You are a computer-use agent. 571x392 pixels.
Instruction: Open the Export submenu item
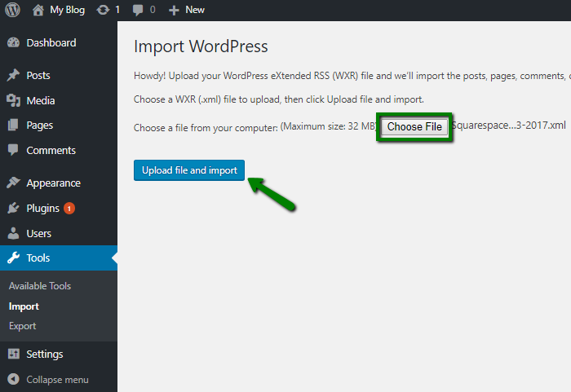(23, 326)
